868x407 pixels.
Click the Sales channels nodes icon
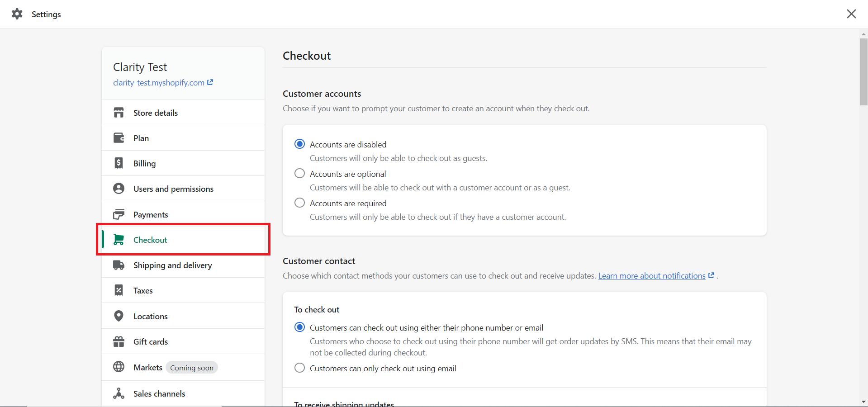[x=119, y=393]
